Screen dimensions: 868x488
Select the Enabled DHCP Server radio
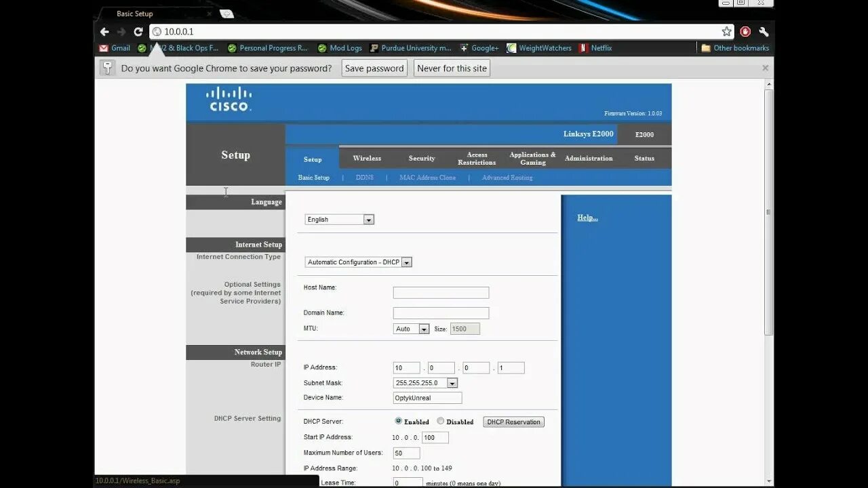point(399,421)
